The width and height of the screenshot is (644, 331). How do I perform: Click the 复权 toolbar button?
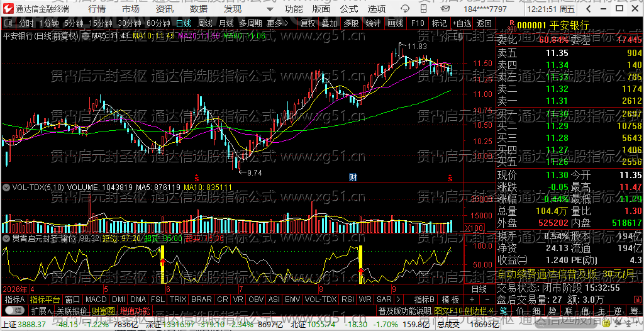tap(308, 24)
